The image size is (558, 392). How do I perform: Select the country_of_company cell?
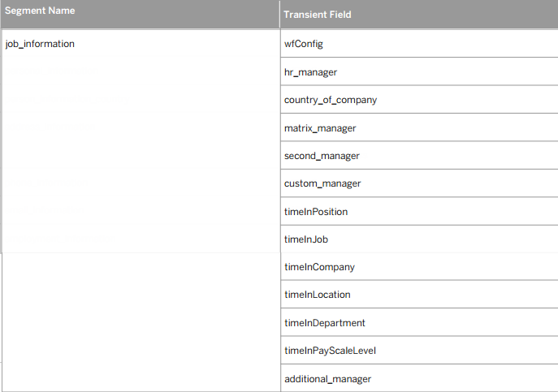tap(419, 100)
